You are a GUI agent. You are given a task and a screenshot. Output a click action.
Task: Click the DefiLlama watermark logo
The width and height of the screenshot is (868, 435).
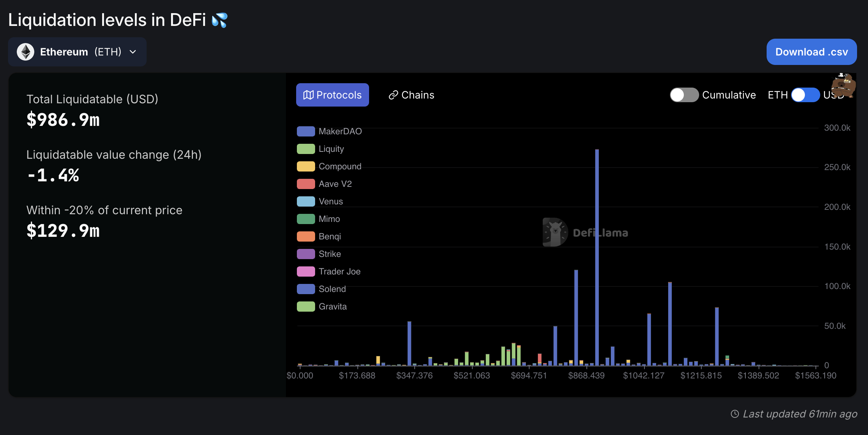[555, 232]
